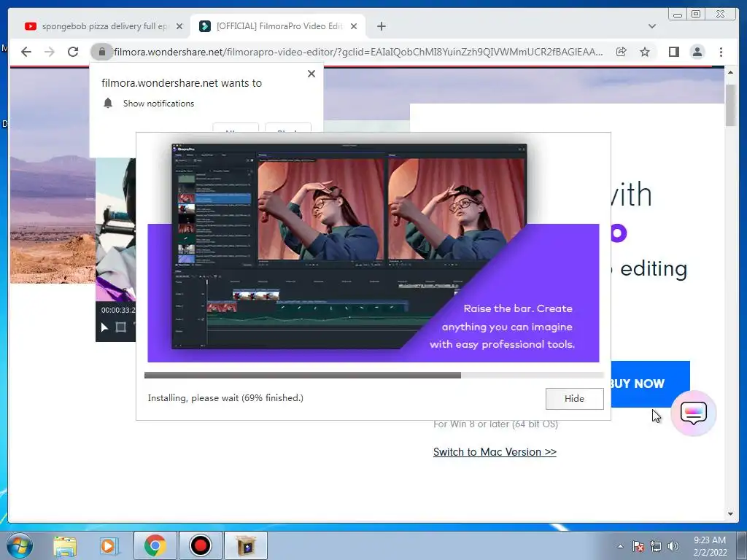
Task: Open Chrome from the taskbar
Action: 155,545
